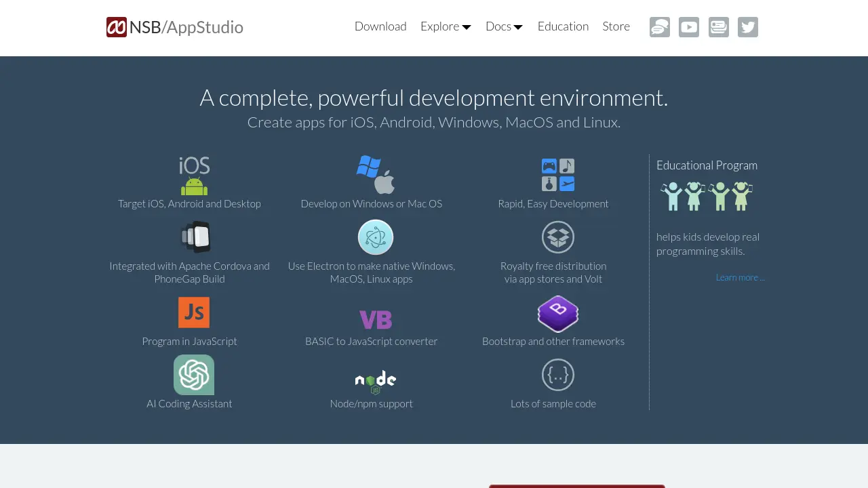Open the forum chat bubbles icon
The image size is (868, 488).
[660, 27]
